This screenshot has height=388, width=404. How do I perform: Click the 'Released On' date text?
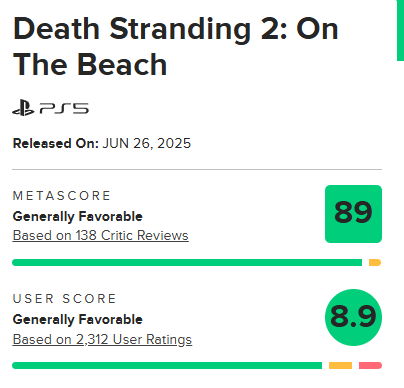pos(102,143)
